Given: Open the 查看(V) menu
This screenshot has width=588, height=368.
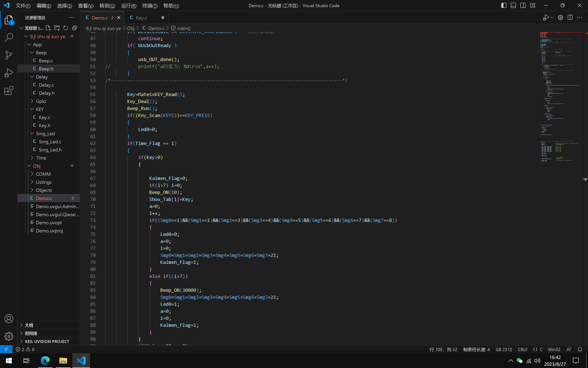Looking at the screenshot, I should tap(86, 6).
